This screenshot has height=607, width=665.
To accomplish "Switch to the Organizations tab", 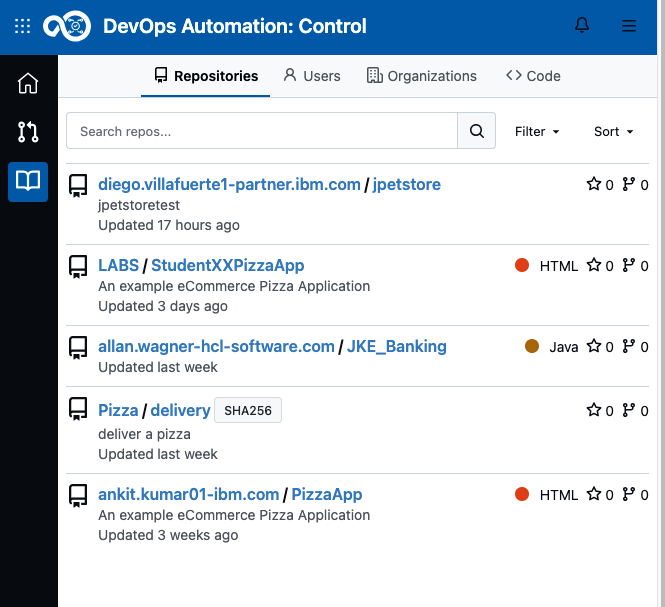I will point(422,76).
